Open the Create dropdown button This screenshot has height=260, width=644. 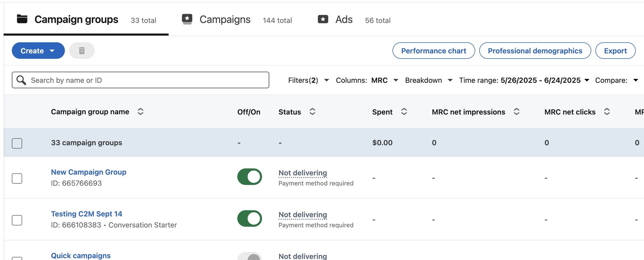[38, 51]
